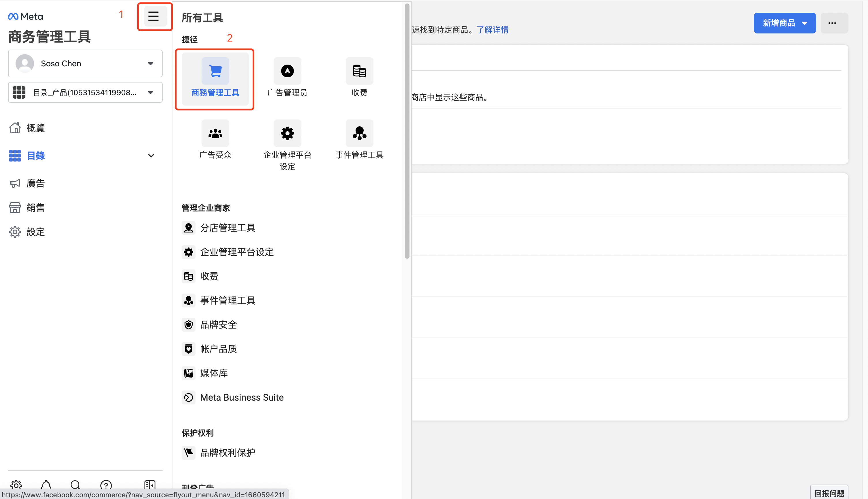
Task: Click the search magnifier icon at bottom
Action: coord(75,485)
